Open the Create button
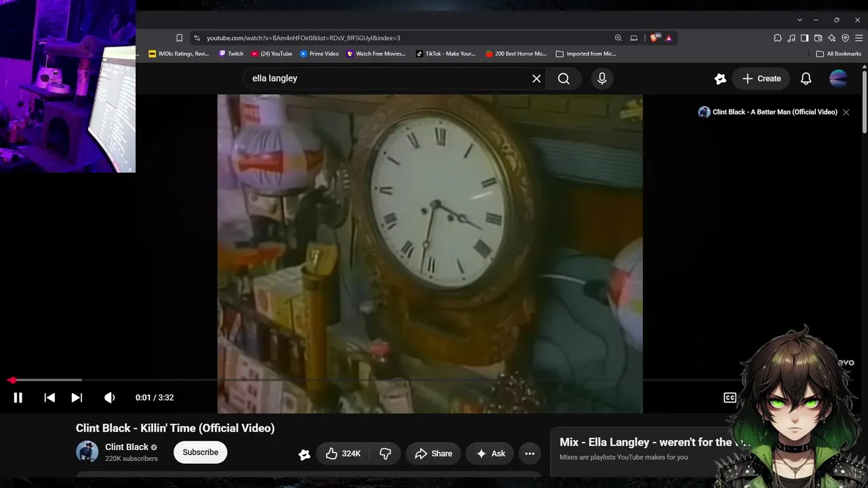The height and width of the screenshot is (488, 868). click(761, 79)
